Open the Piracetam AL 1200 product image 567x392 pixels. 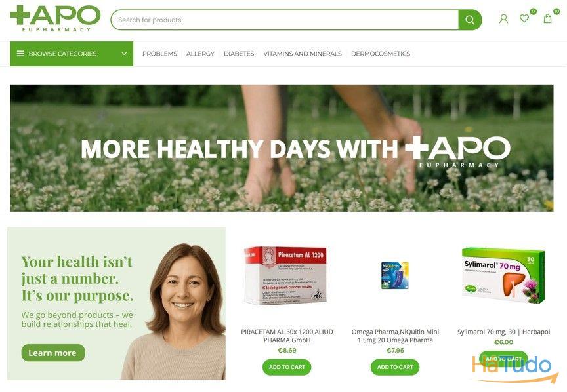tap(285, 276)
